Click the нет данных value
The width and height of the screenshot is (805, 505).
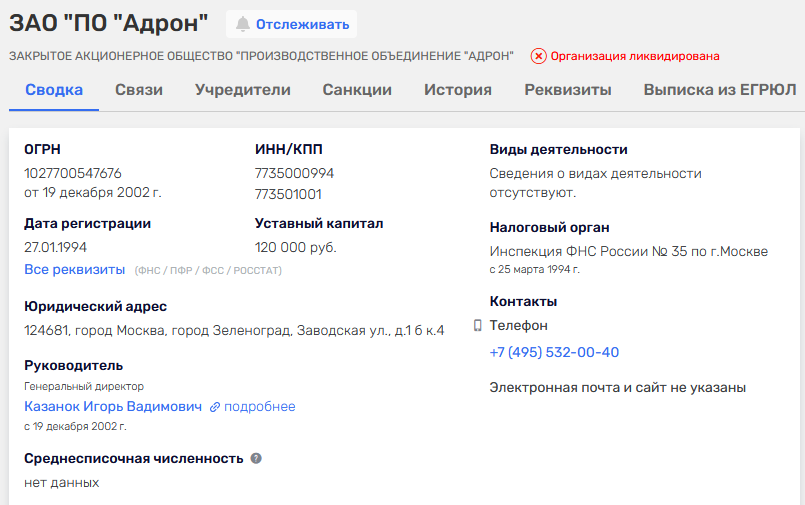62,483
